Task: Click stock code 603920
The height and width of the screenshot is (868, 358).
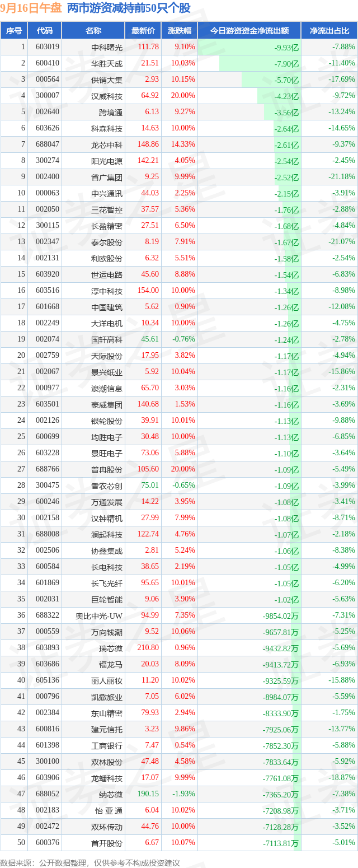Action: (48, 274)
